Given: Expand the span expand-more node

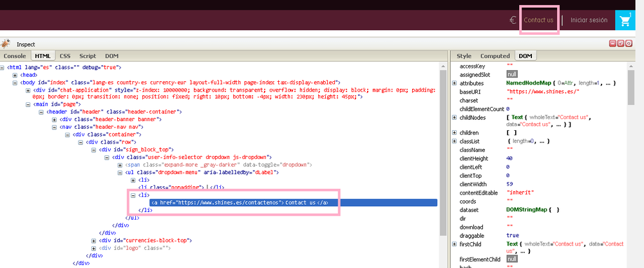Looking at the screenshot, I should pyautogui.click(x=120, y=165).
